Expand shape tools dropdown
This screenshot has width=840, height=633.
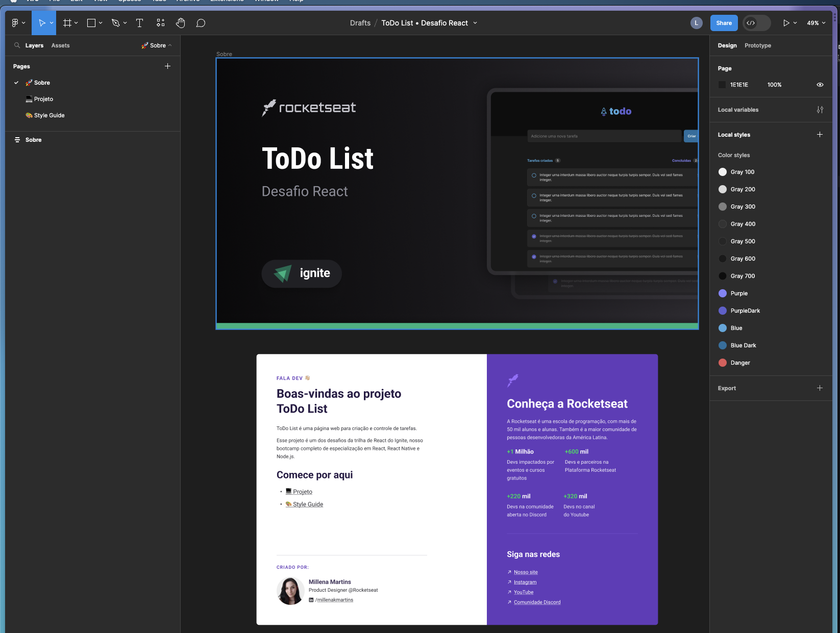(101, 23)
